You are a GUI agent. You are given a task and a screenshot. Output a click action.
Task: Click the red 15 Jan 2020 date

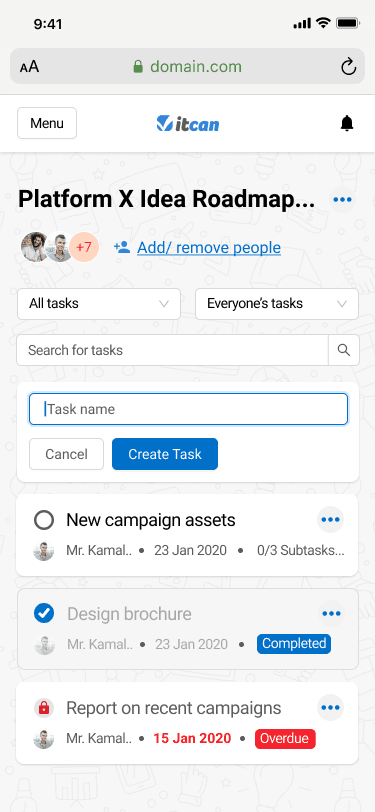192,738
